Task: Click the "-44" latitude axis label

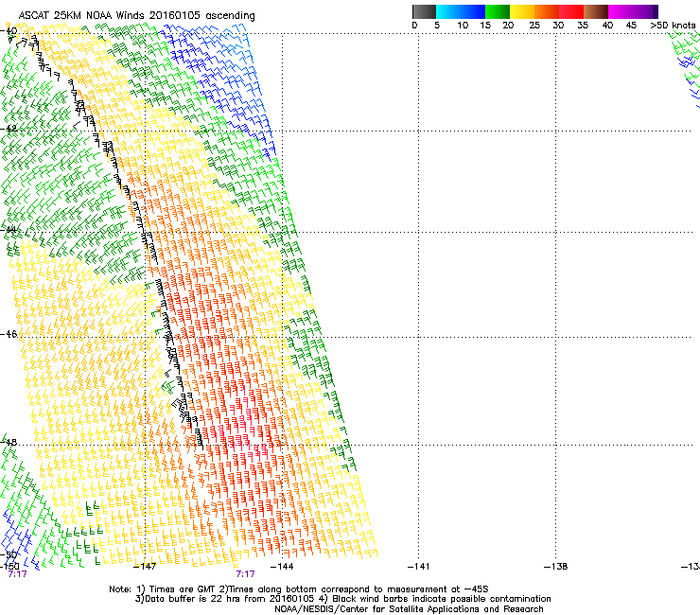Action: 9,230
